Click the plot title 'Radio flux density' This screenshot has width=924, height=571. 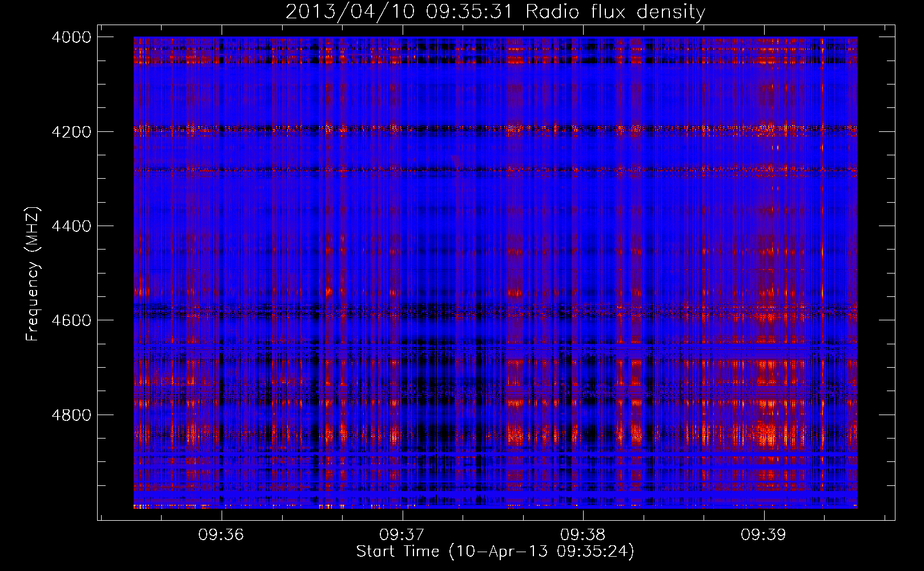pyautogui.click(x=615, y=12)
